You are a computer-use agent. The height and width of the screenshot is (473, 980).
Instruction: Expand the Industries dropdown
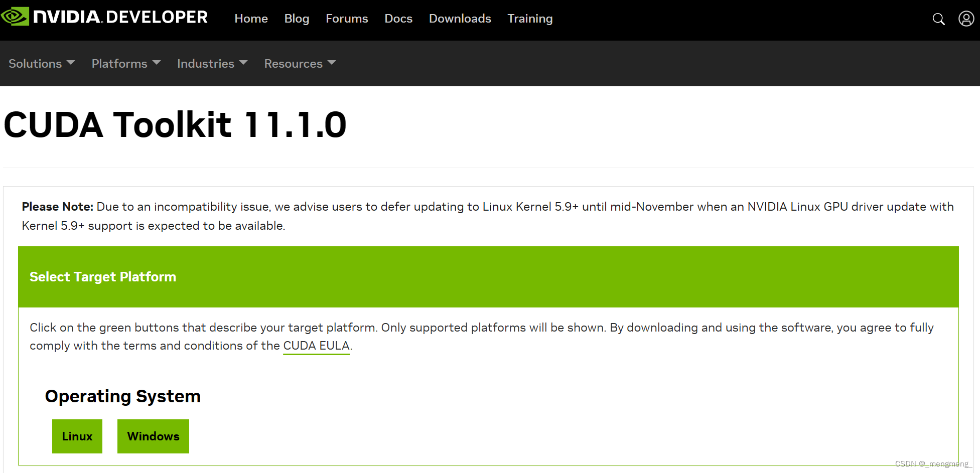tap(211, 64)
